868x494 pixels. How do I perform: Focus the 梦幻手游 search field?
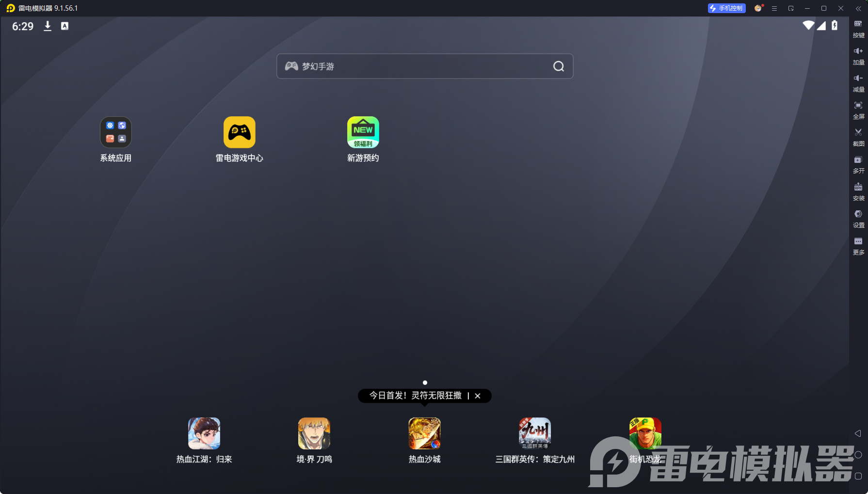click(x=425, y=66)
